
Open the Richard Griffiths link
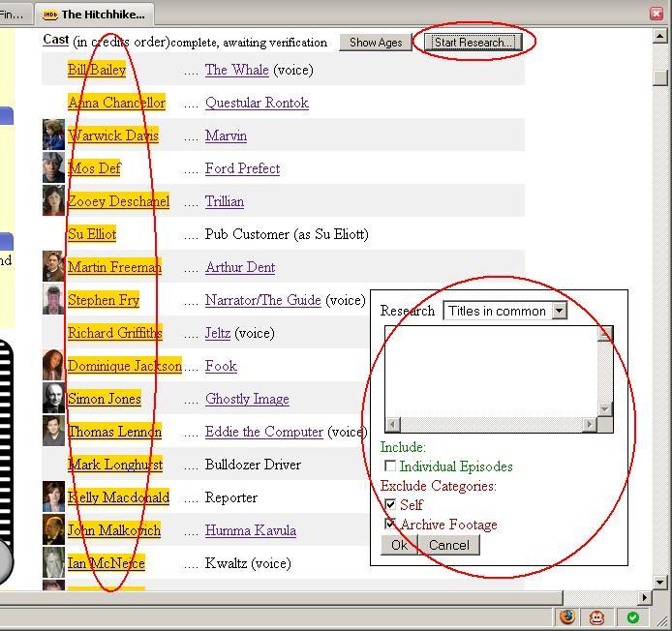coord(115,332)
